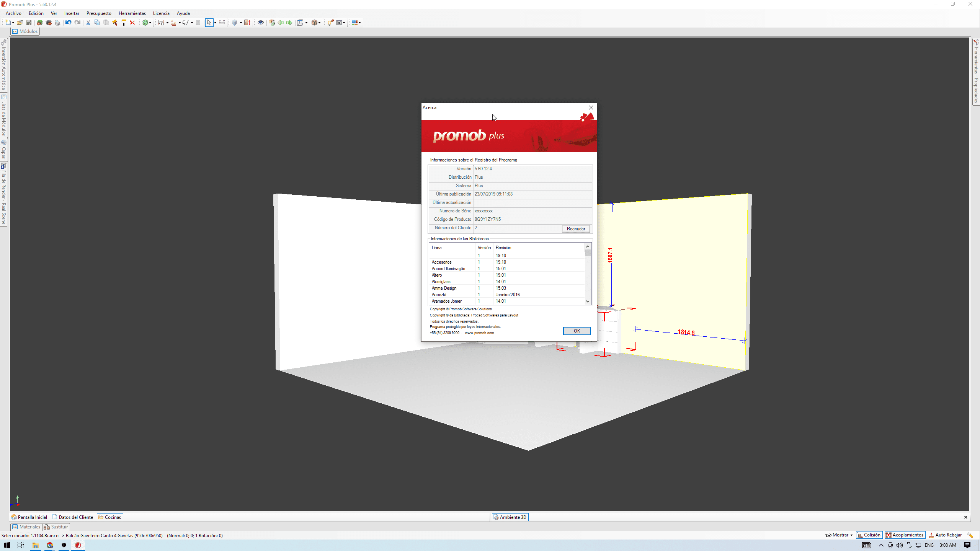Viewport: 980px width, 551px height.
Task: Click the Undo icon in the toolbar
Action: tap(68, 23)
